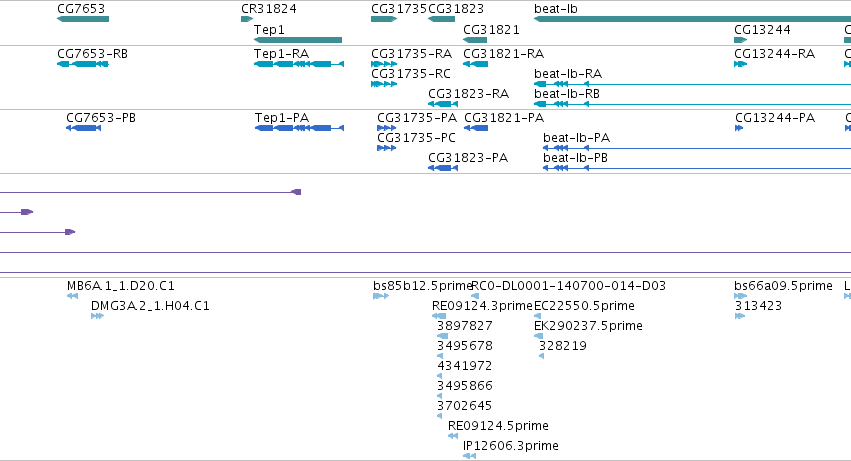Select protein beat-Ib-PA
Image resolution: width=851 pixels, height=461 pixels.
576,138
